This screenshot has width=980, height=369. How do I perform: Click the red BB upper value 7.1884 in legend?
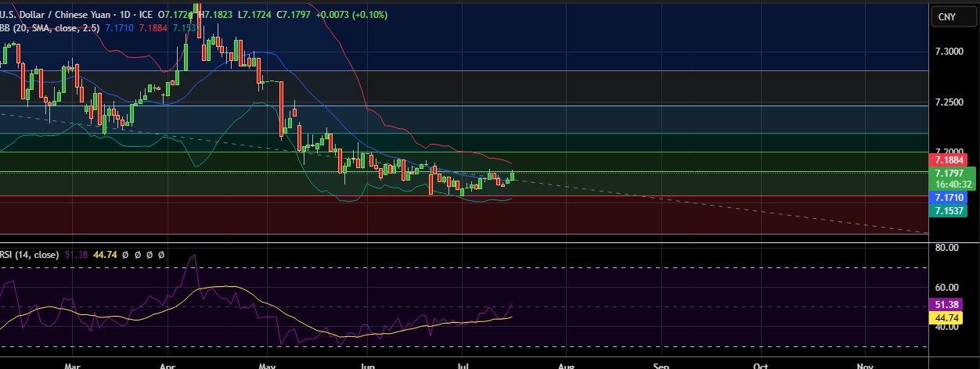pos(153,28)
